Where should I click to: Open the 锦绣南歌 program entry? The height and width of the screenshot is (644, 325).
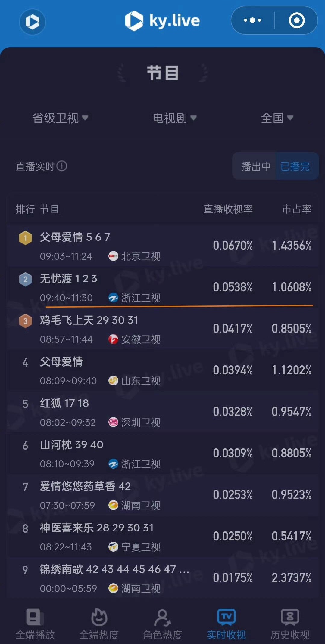tap(163, 578)
